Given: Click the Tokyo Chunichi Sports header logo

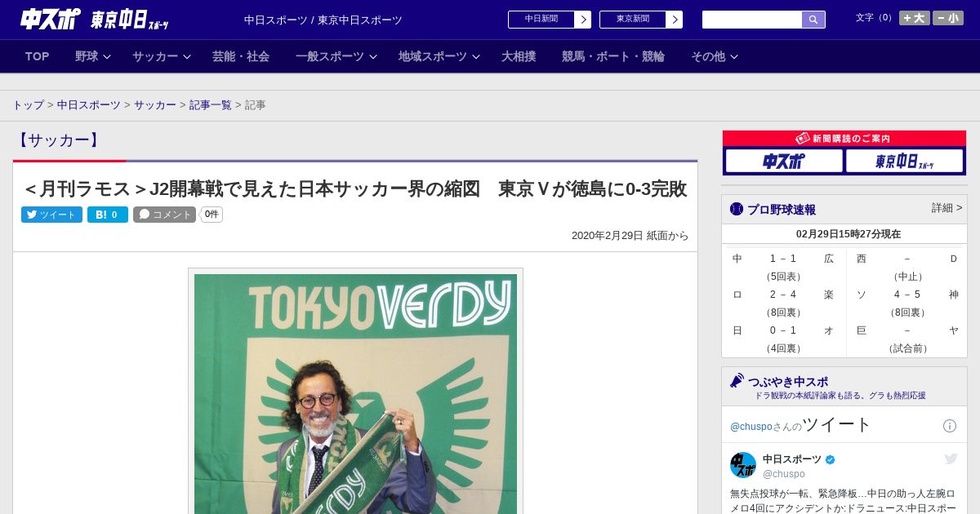Looking at the screenshot, I should 130,20.
